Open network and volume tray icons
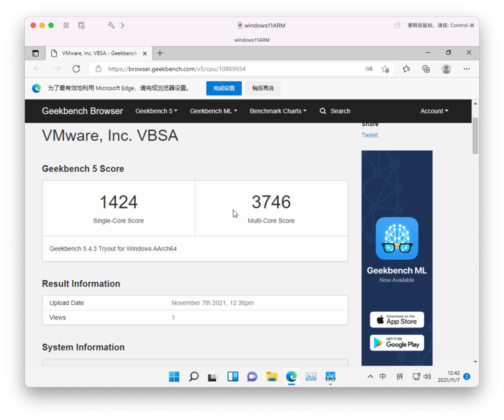Viewport: 504px width, 420px height. [x=422, y=377]
